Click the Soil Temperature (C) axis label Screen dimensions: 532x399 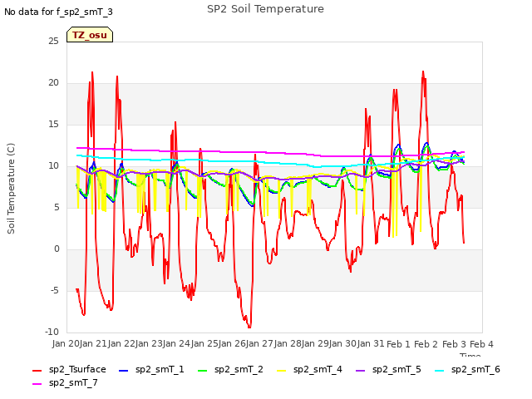coord(11,189)
